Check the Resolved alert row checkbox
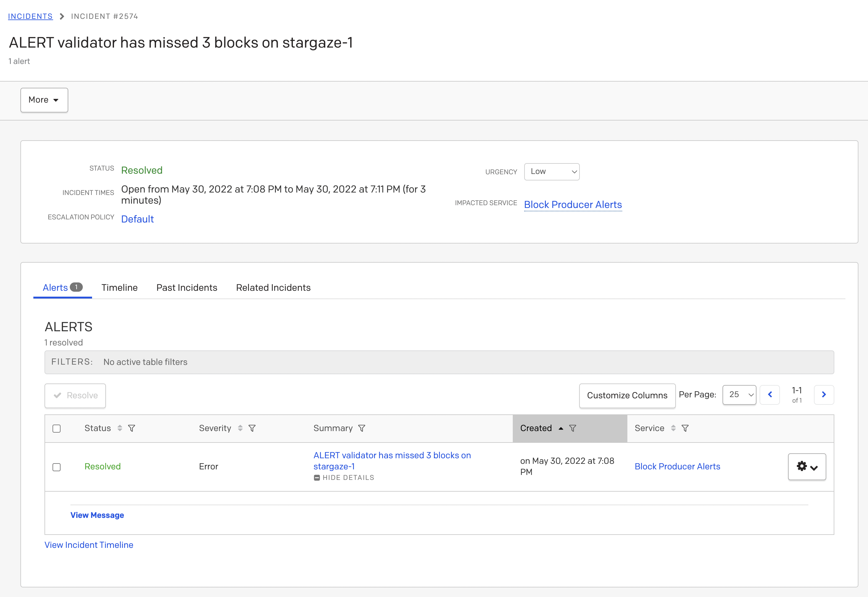The height and width of the screenshot is (597, 868). [x=57, y=467]
